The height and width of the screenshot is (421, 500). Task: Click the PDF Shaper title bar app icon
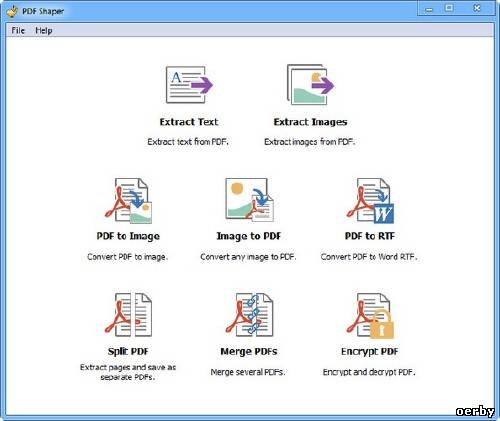click(12, 11)
